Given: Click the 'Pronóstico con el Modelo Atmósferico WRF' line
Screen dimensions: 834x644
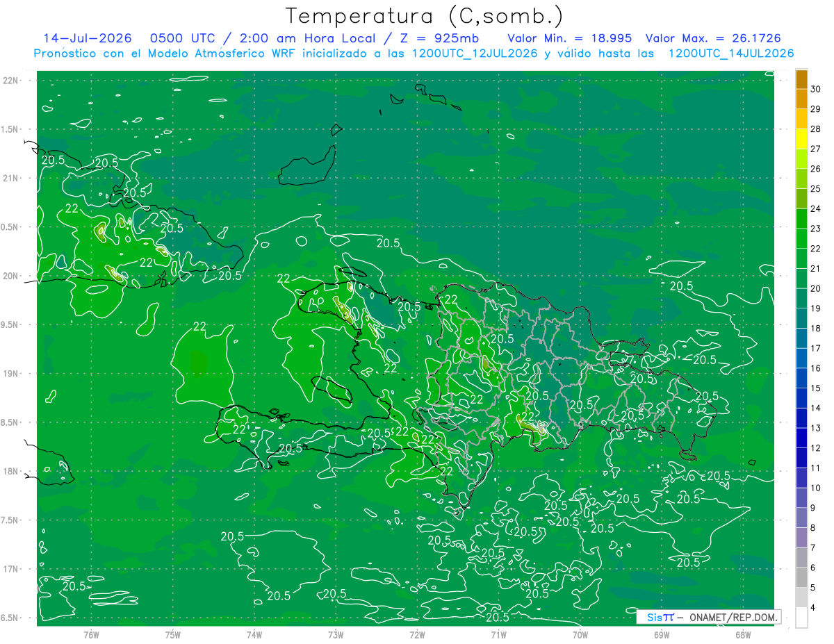Looking at the screenshot, I should [414, 53].
